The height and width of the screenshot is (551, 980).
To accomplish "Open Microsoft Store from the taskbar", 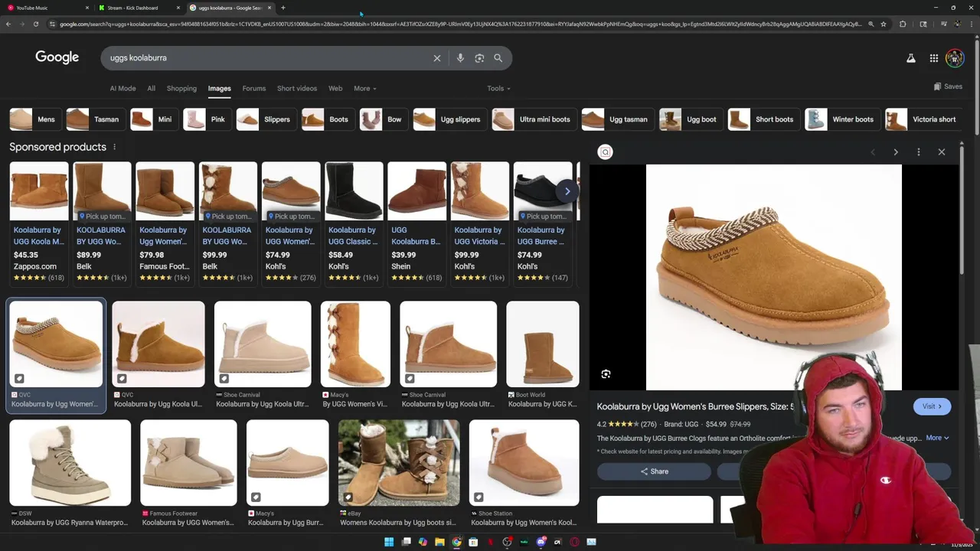I will point(473,542).
